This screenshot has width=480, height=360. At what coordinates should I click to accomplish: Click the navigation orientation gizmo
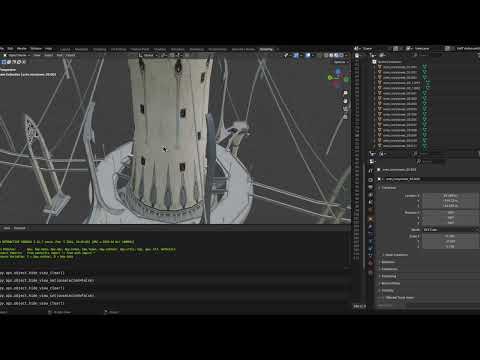[338, 78]
